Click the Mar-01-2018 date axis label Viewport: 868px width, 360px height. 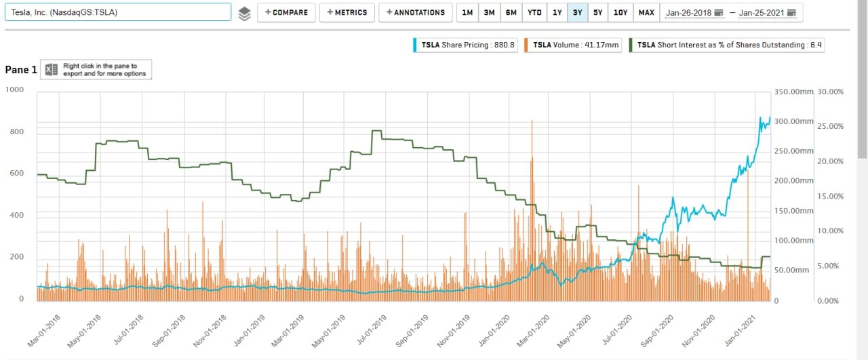[44, 329]
